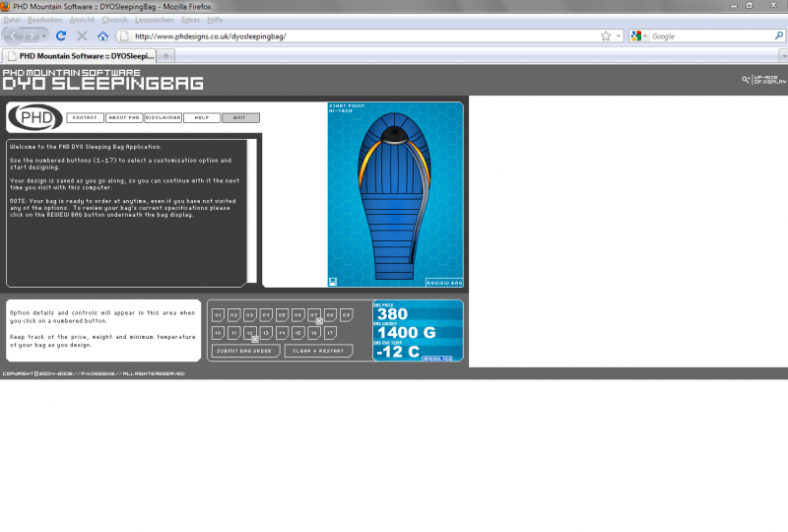Viewport: 788px width, 532px height.
Task: Click the Imperial toggle under bag stats
Action: pyautogui.click(x=436, y=359)
